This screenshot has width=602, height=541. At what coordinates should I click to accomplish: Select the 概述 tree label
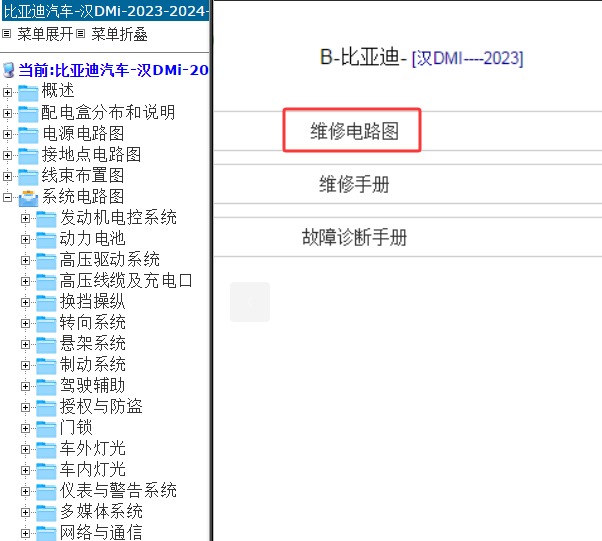coord(58,91)
